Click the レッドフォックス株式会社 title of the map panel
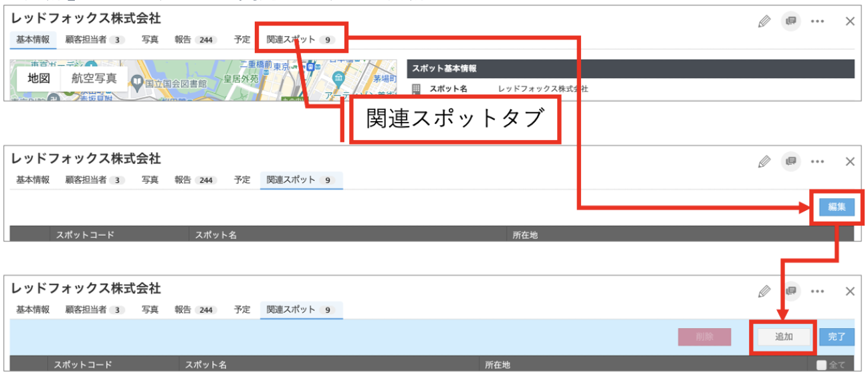Viewport: 868px width, 383px height. [86, 18]
